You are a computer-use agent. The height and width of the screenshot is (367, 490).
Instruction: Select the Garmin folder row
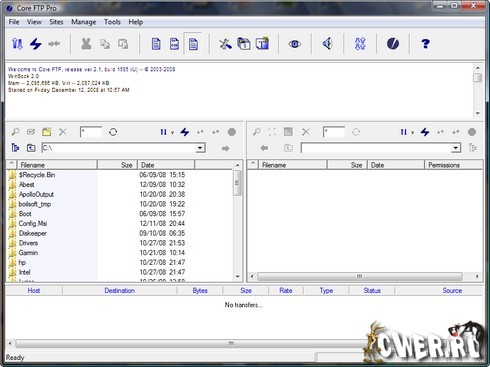(x=120, y=253)
